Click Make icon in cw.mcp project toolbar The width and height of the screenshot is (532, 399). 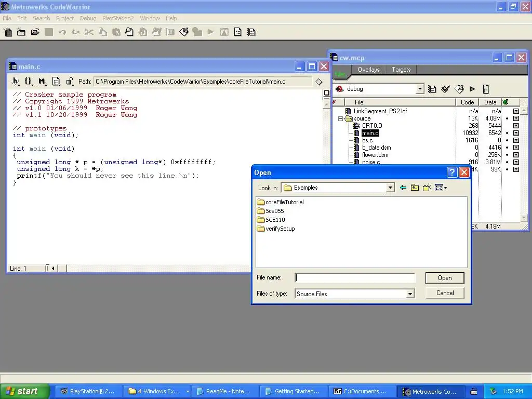click(459, 89)
